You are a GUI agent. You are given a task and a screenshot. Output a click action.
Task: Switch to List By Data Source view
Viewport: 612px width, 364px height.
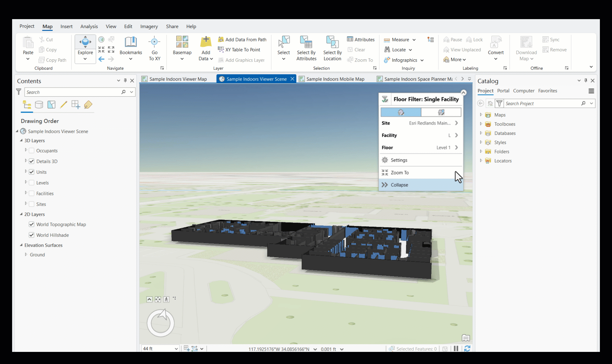point(39,105)
